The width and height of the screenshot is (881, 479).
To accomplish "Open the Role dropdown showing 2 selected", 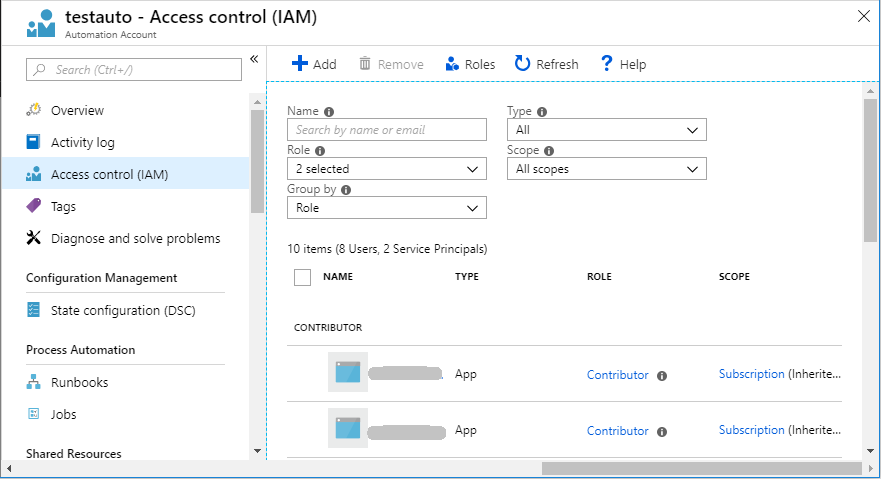I will [x=387, y=168].
